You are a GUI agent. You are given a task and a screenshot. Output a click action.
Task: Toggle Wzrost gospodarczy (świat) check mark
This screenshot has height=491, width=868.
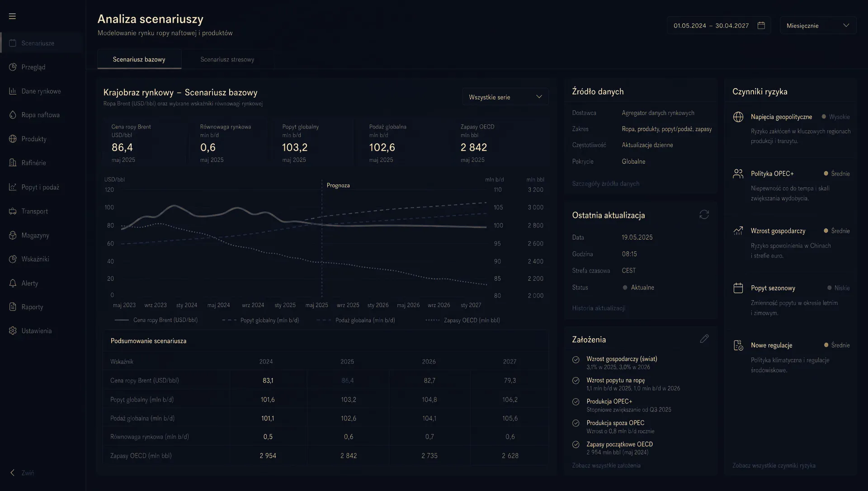(576, 360)
